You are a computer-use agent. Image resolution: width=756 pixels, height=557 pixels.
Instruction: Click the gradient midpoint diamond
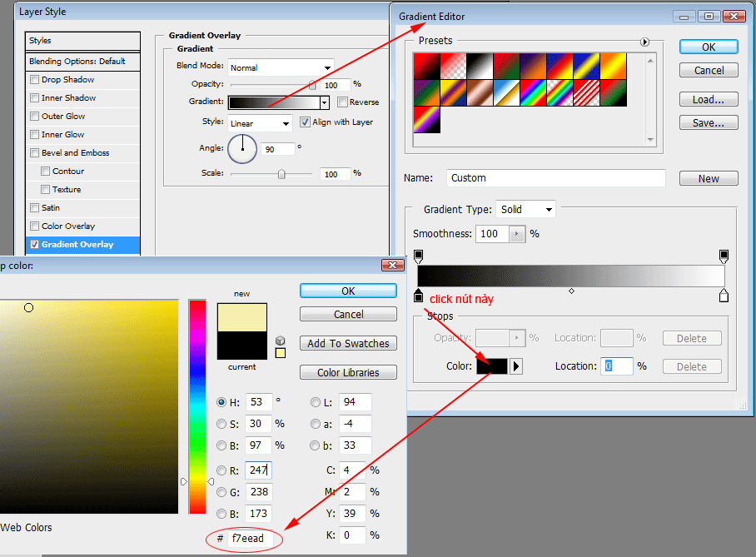point(571,291)
